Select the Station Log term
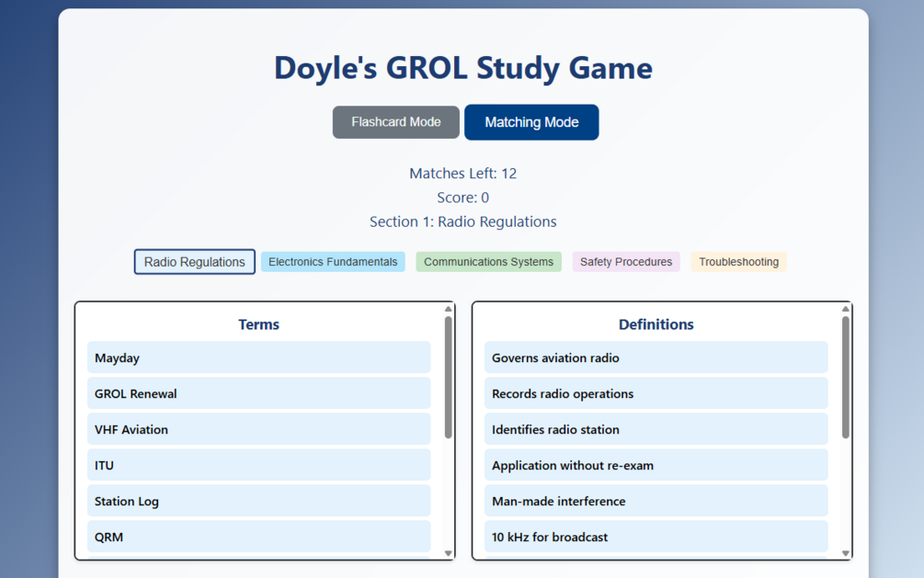Screen dimensions: 924x578 pos(258,502)
